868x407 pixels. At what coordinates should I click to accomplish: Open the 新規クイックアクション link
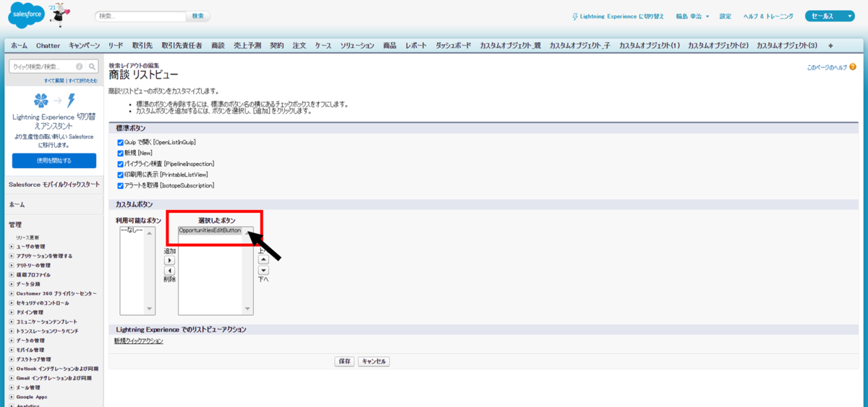point(138,341)
